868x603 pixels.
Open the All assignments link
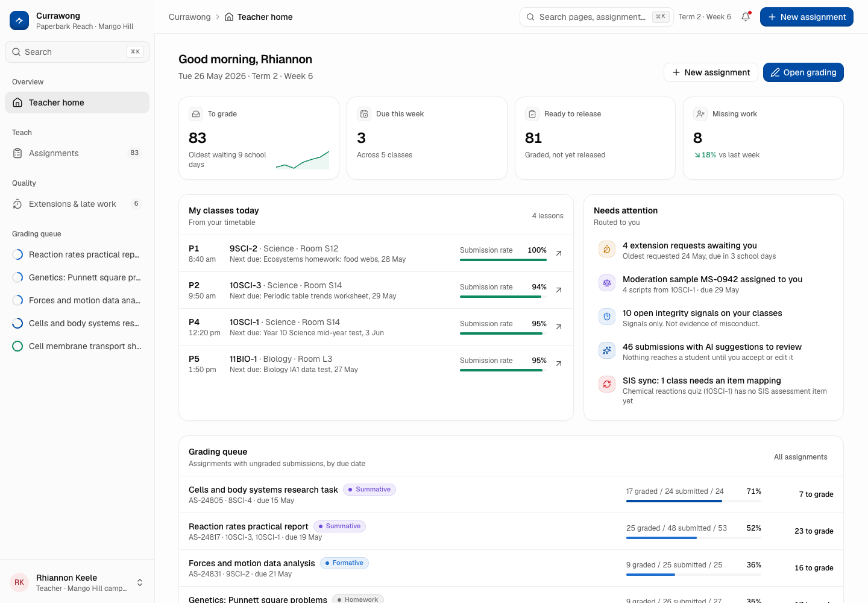click(x=800, y=457)
